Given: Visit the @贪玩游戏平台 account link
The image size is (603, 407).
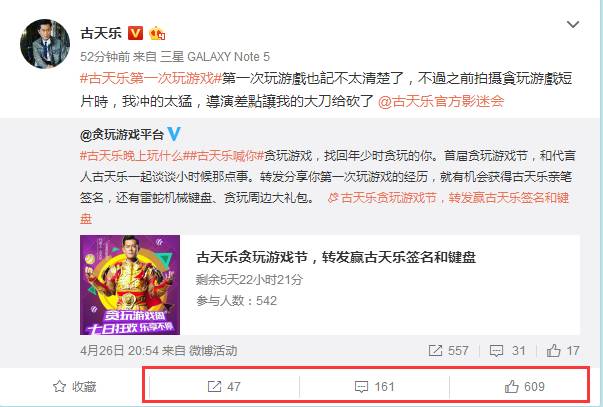Looking at the screenshot, I should [122, 135].
